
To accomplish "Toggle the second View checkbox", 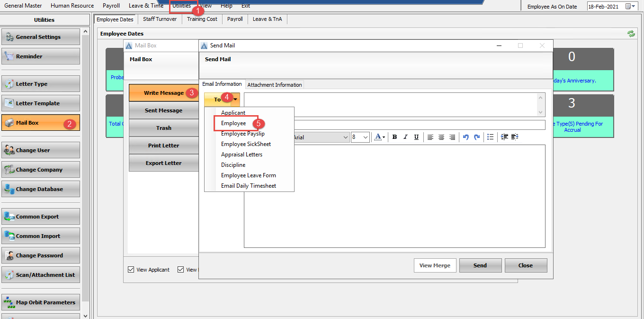I will pos(180,269).
